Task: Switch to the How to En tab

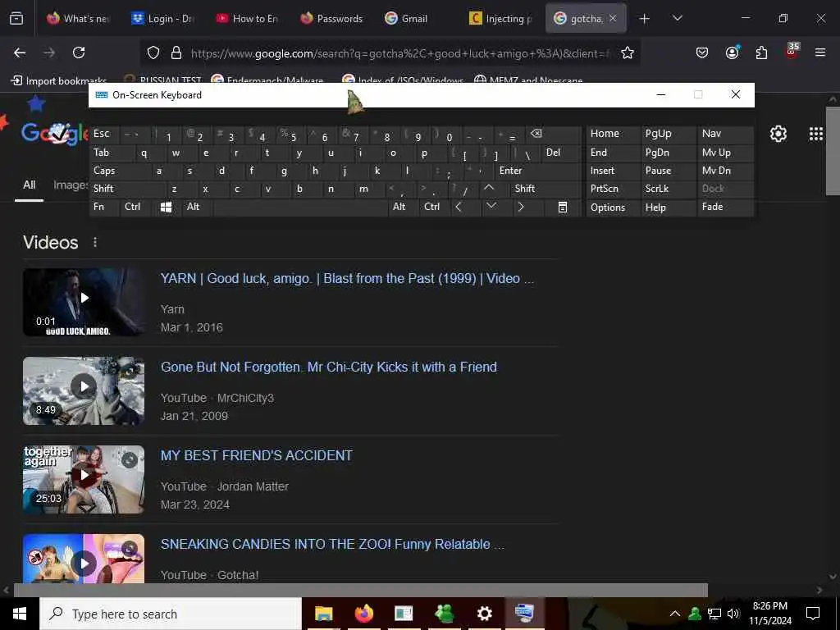Action: tap(247, 18)
